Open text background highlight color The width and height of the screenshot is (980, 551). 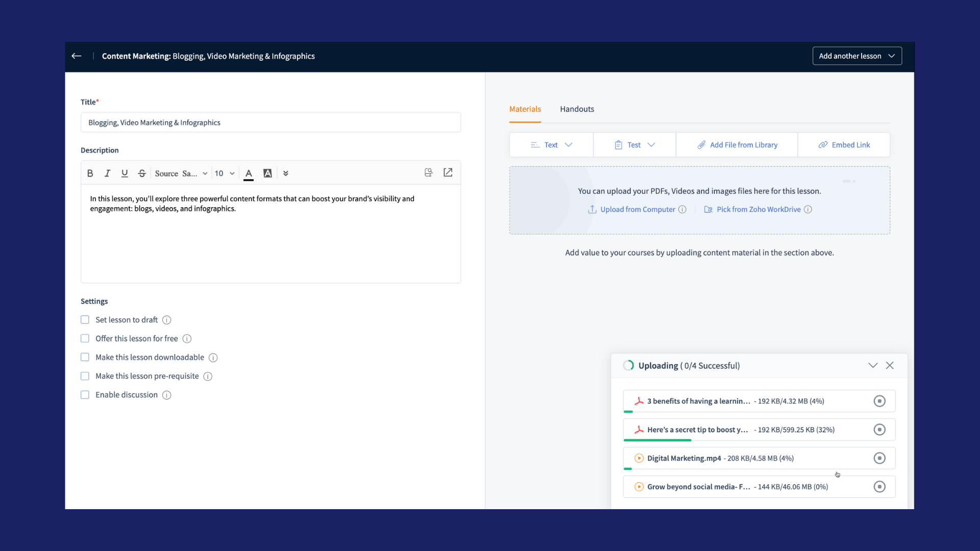[x=267, y=173]
